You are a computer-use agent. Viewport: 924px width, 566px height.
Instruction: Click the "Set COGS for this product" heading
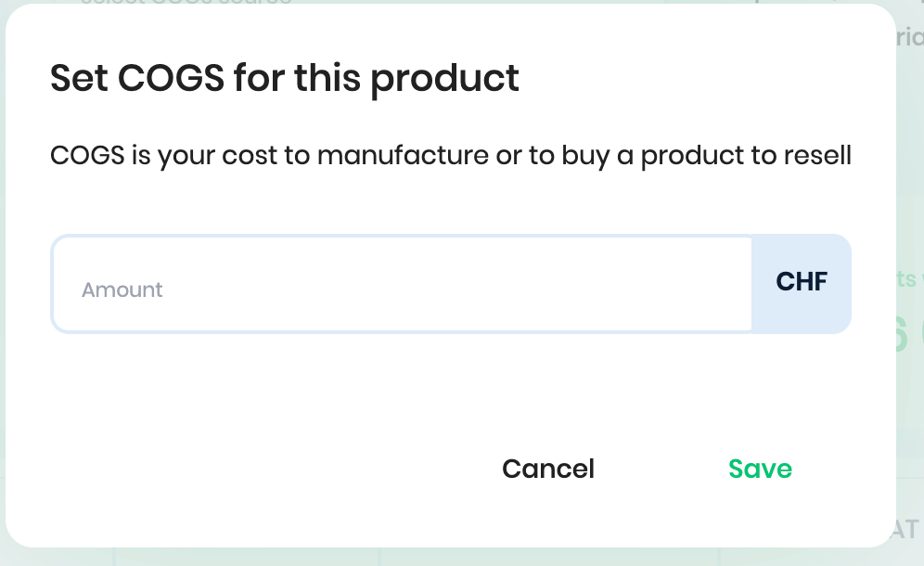tap(284, 78)
